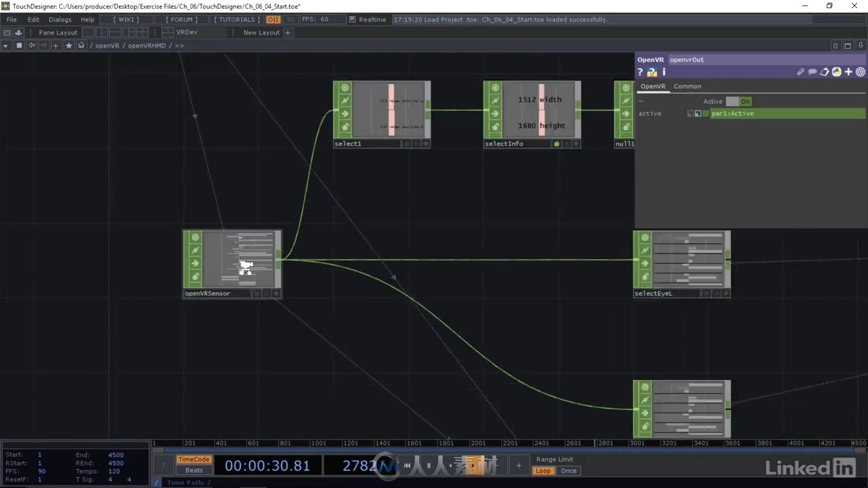Screen dimensions: 868x488
Task: Click the pane down-arrow icon top right
Action: pyautogui.click(x=860, y=45)
